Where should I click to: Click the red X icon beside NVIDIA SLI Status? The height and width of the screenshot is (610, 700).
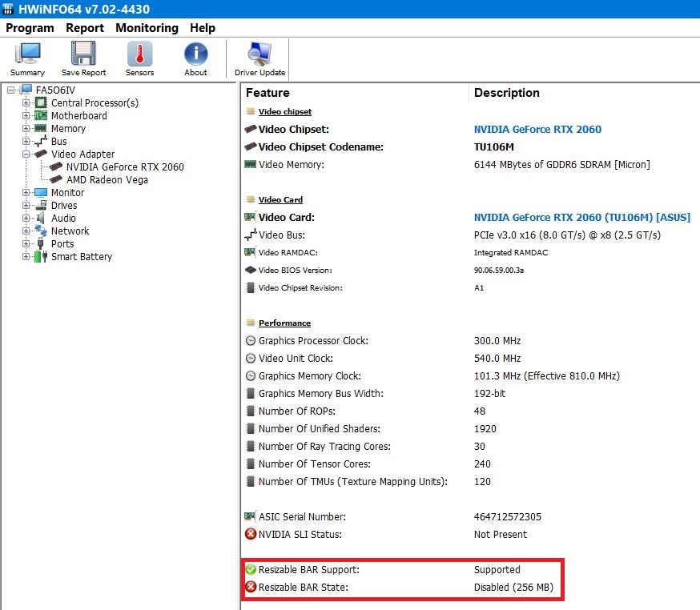(251, 534)
